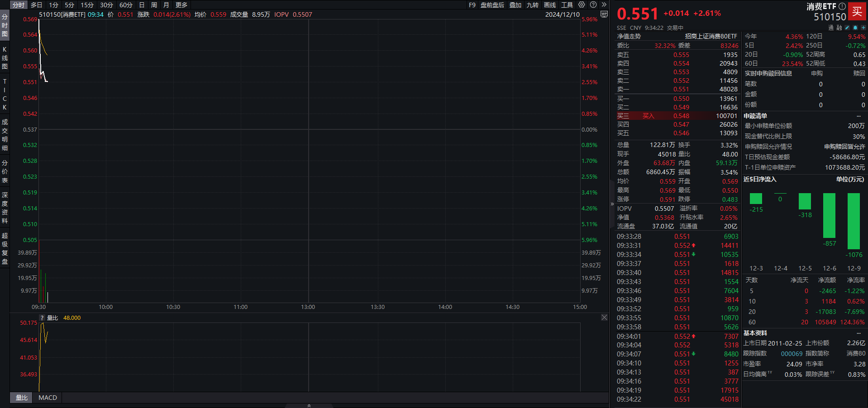Image resolution: width=868 pixels, height=408 pixels.
Task: Click the pencil note icon
Action: click(x=847, y=28)
